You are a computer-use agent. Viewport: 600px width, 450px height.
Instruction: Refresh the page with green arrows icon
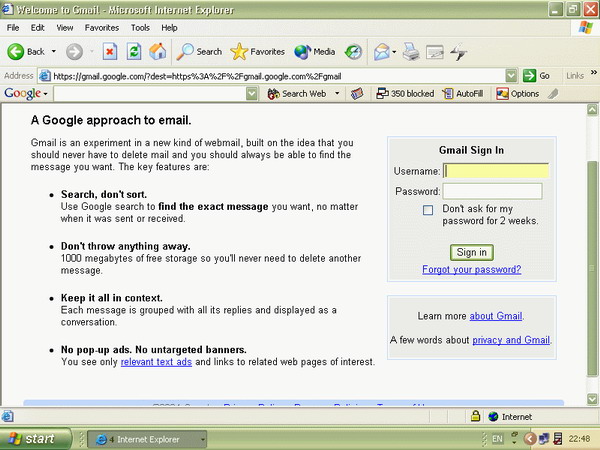tap(134, 52)
